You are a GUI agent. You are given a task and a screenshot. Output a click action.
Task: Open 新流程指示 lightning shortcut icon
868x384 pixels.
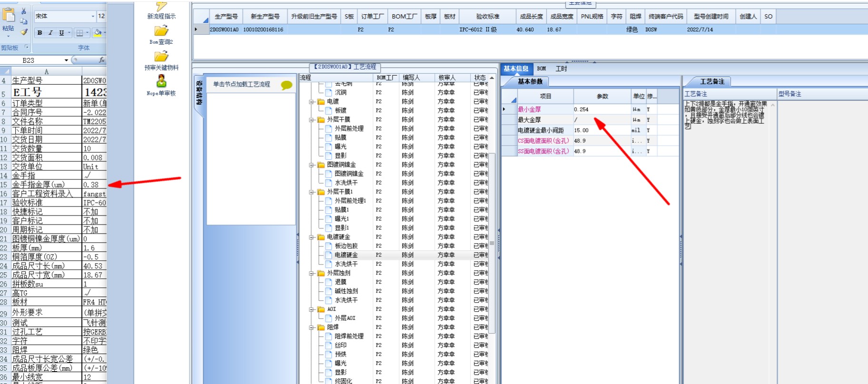161,6
